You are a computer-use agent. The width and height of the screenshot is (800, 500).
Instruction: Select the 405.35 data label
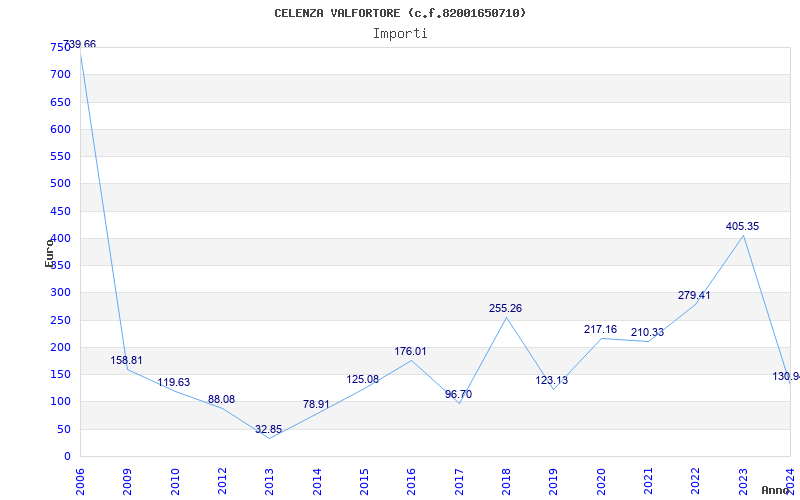click(x=742, y=227)
